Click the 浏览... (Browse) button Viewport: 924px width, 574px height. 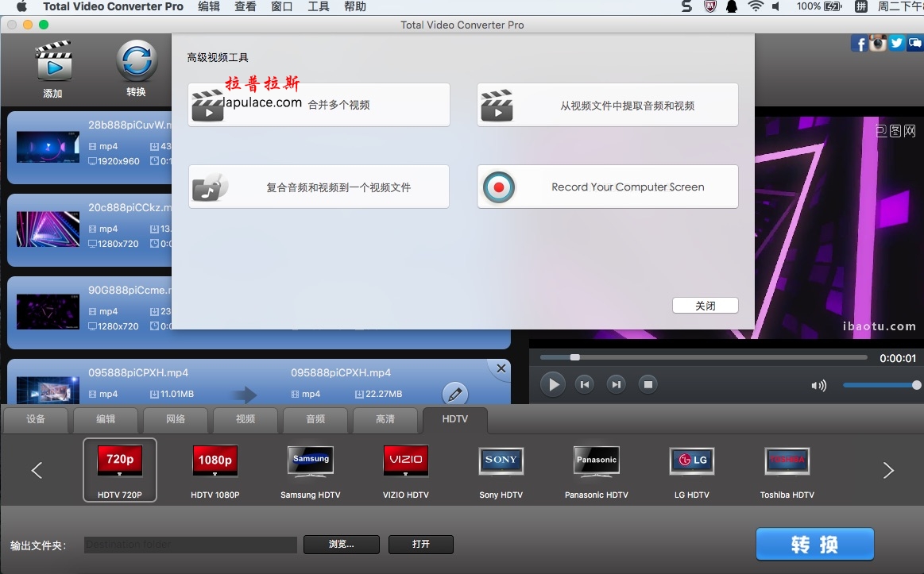tap(341, 545)
